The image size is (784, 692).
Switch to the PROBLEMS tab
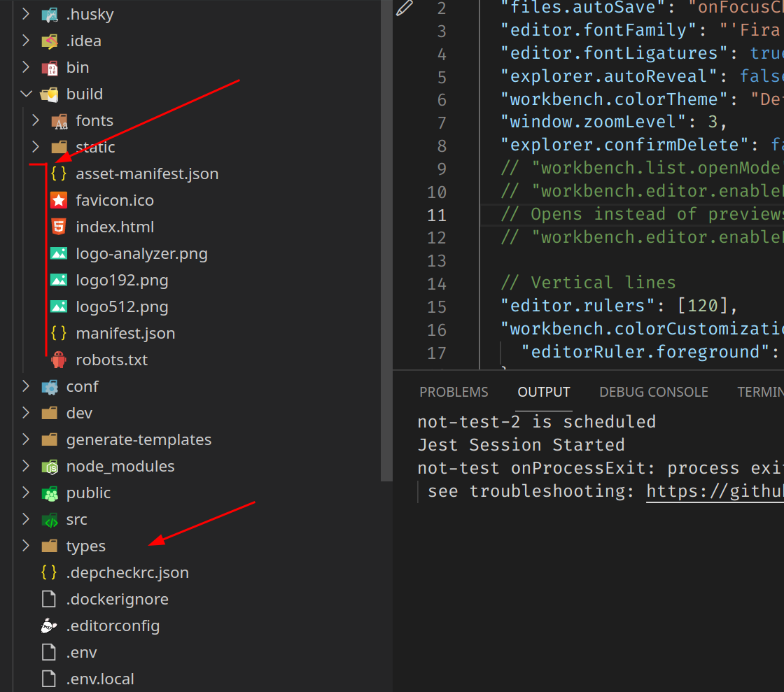pos(454,392)
